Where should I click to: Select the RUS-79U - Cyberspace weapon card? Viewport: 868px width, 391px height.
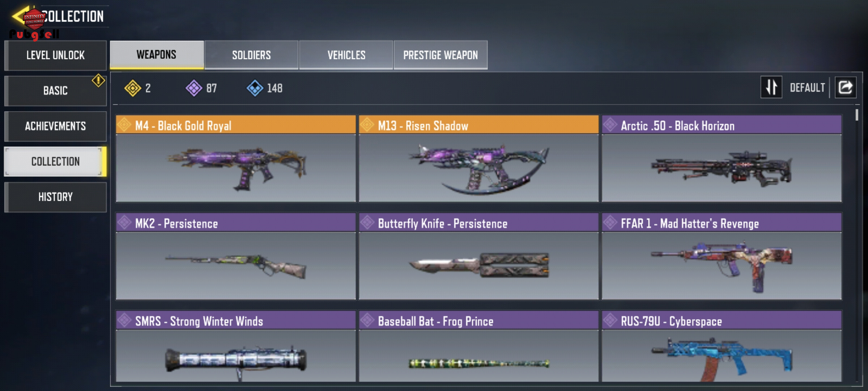click(x=722, y=346)
